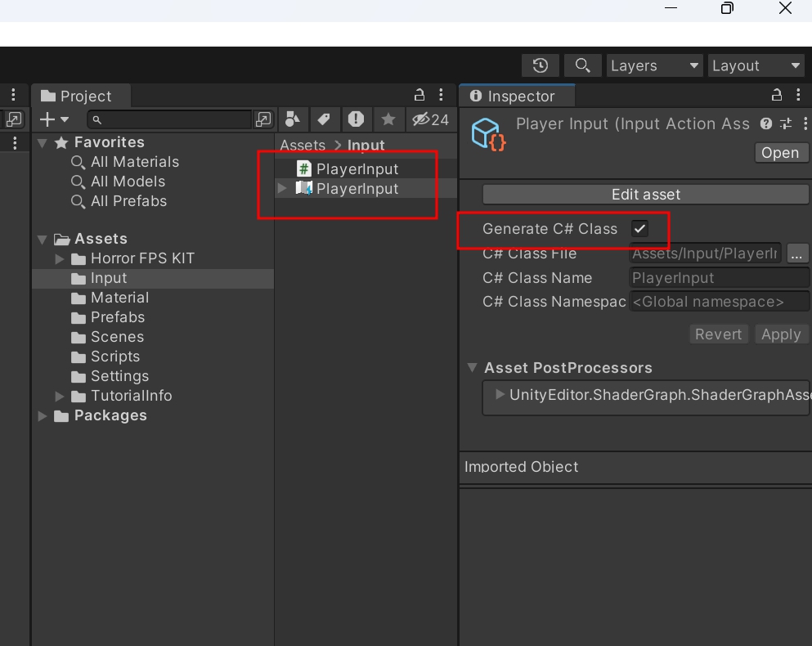Select the Material folder

[119, 298]
